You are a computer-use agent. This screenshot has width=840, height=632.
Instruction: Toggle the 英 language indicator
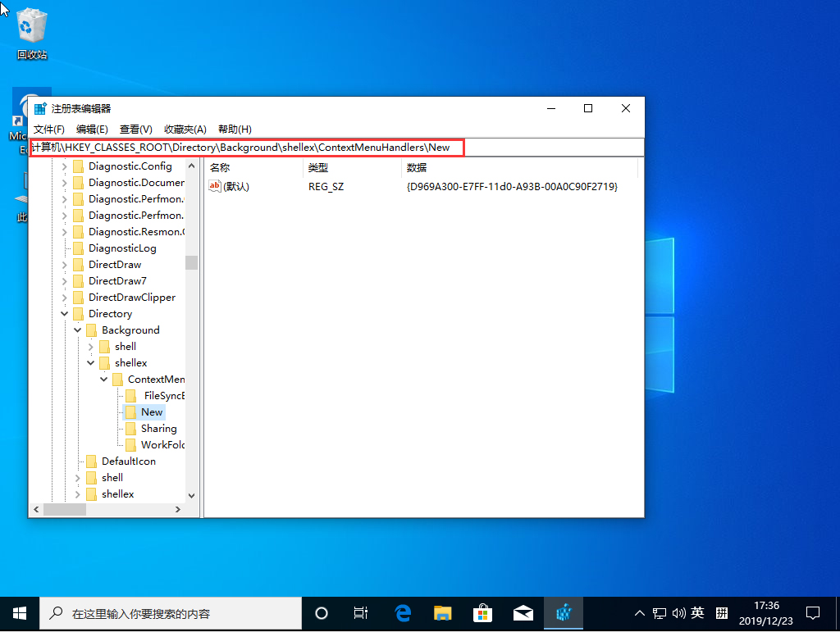[696, 612]
